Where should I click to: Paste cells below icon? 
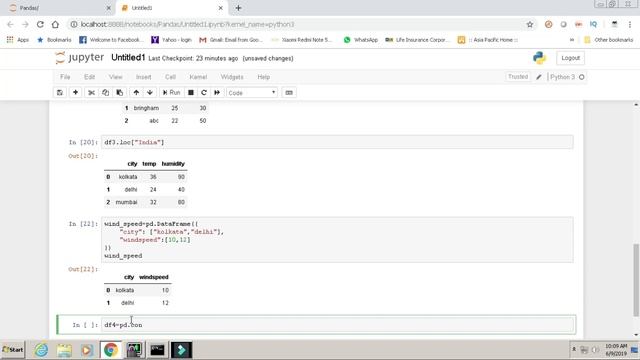click(x=120, y=93)
